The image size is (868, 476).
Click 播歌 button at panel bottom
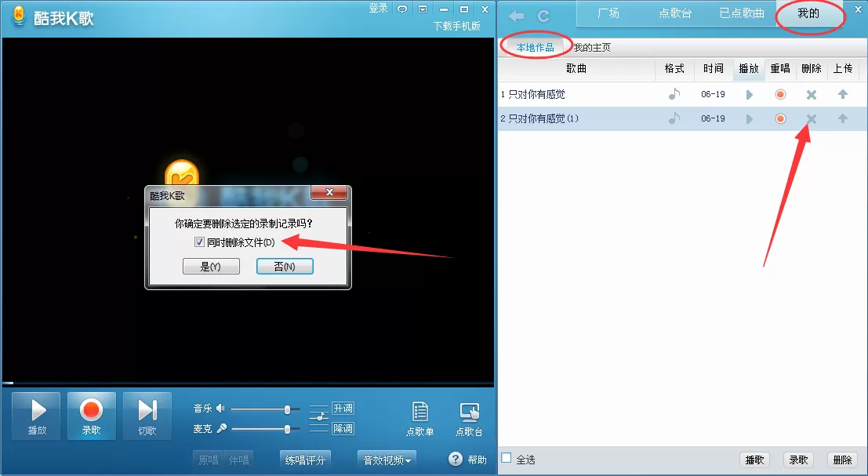(x=754, y=460)
